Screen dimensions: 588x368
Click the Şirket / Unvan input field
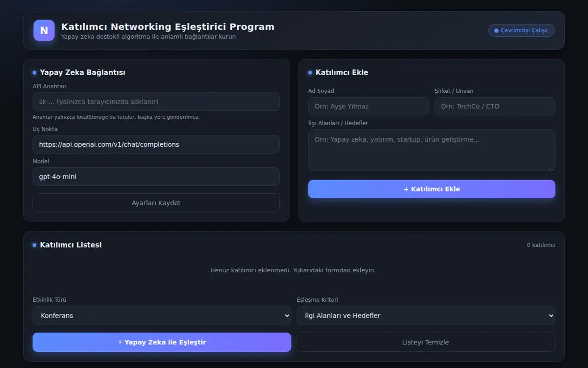tap(495, 106)
